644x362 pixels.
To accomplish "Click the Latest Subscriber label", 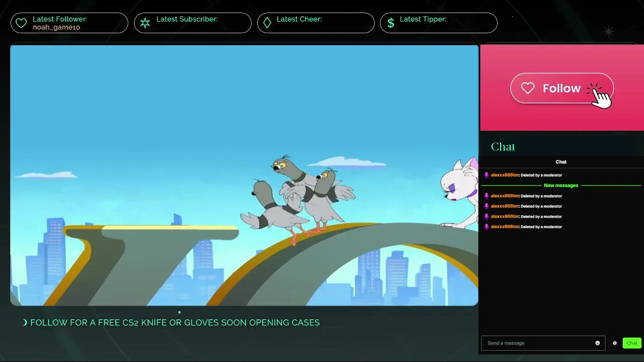I will click(x=187, y=19).
